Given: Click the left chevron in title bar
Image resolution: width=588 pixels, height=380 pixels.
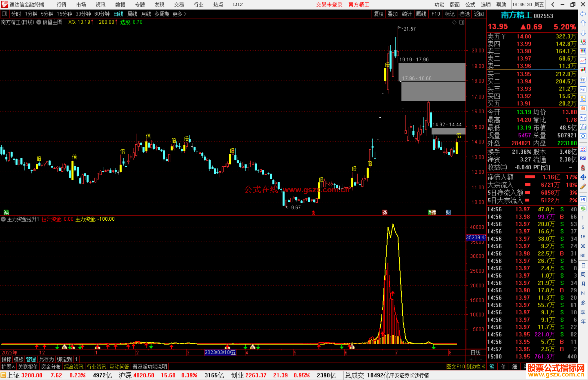Looking at the screenshot, I should (x=553, y=4).
